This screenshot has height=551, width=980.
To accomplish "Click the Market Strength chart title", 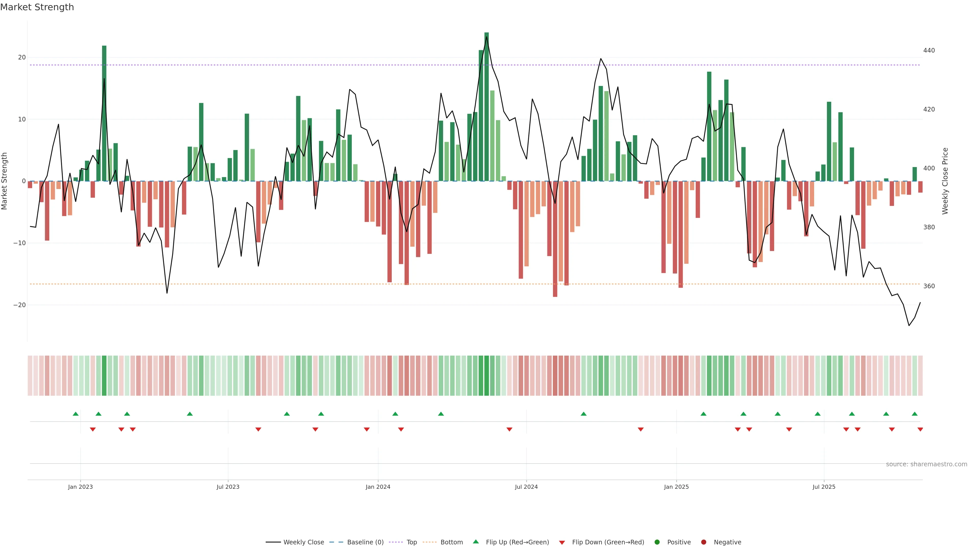I will tap(37, 7).
